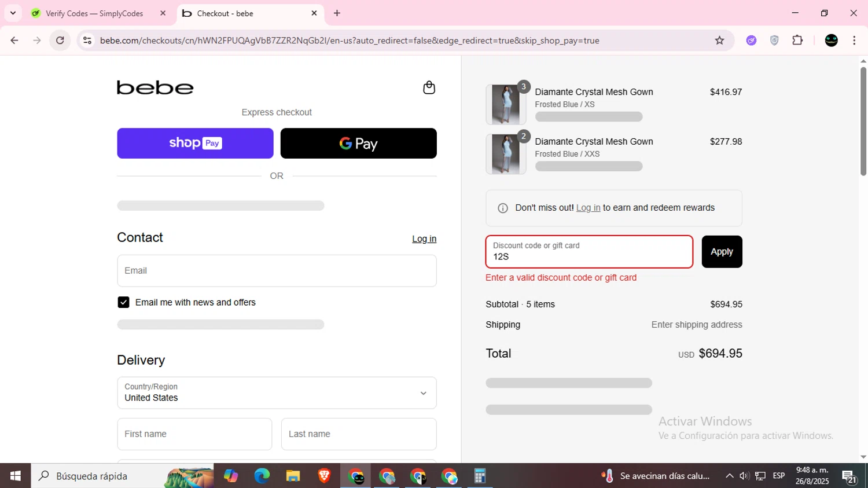Apply the discount code

click(722, 251)
